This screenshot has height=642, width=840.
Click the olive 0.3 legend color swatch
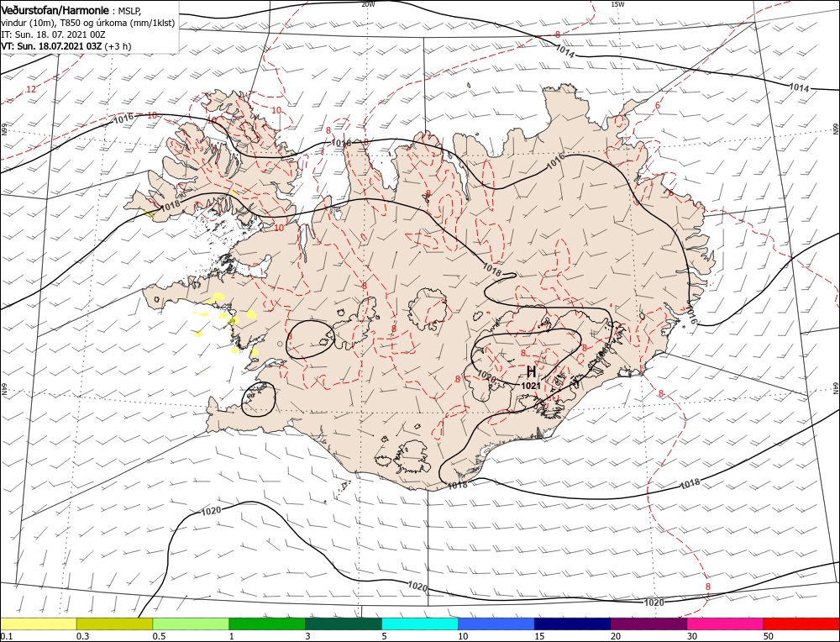(x=114, y=624)
